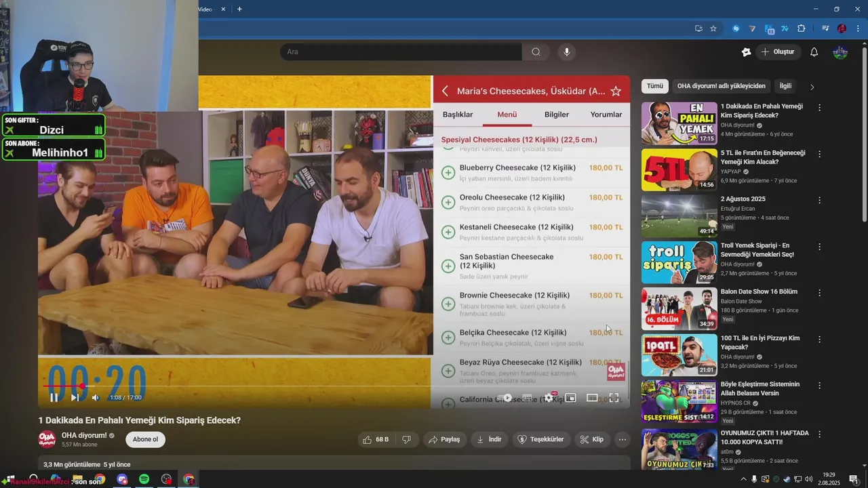Open OHA diyorum! channel name link
The width and height of the screenshot is (868, 488).
84,435
